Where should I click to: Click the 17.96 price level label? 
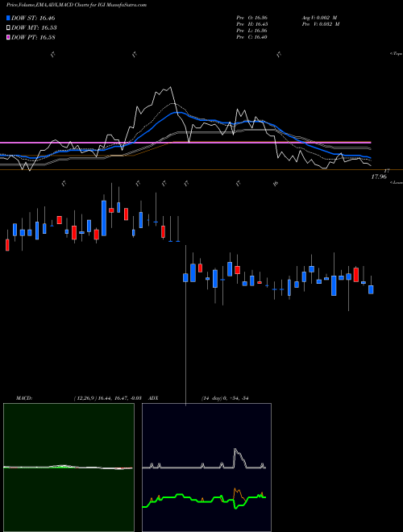379,177
